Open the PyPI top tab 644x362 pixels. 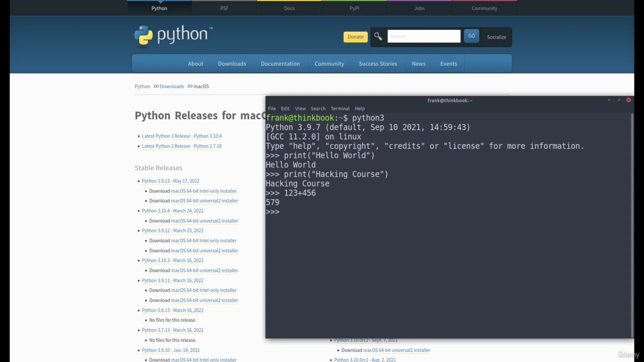pyautogui.click(x=354, y=8)
